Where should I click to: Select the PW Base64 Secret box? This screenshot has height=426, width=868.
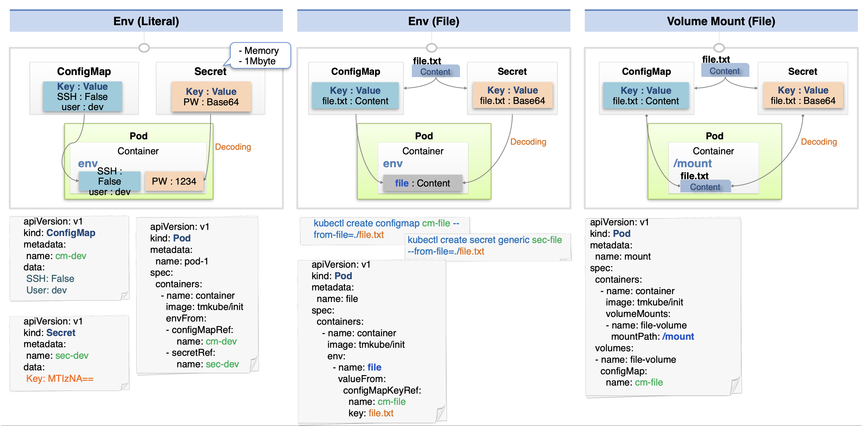(211, 96)
